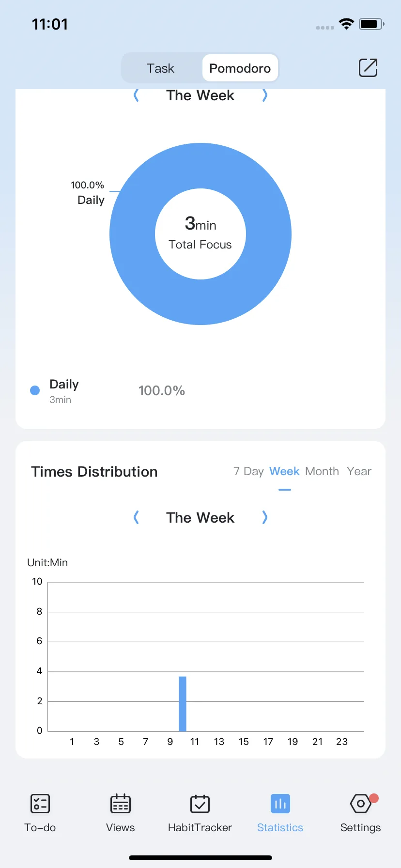Select the Pomodoro segment
401x868 pixels.
240,68
